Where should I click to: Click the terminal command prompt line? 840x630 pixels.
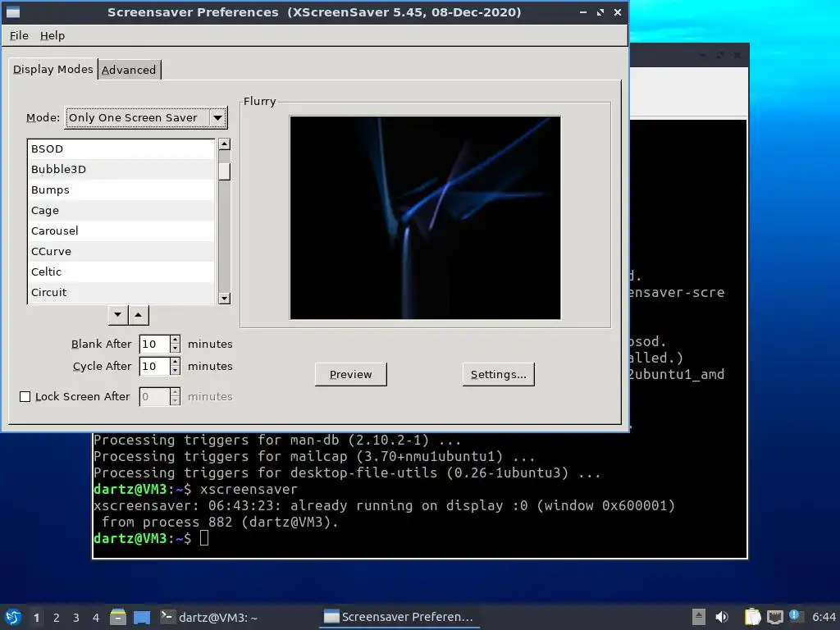151,538
